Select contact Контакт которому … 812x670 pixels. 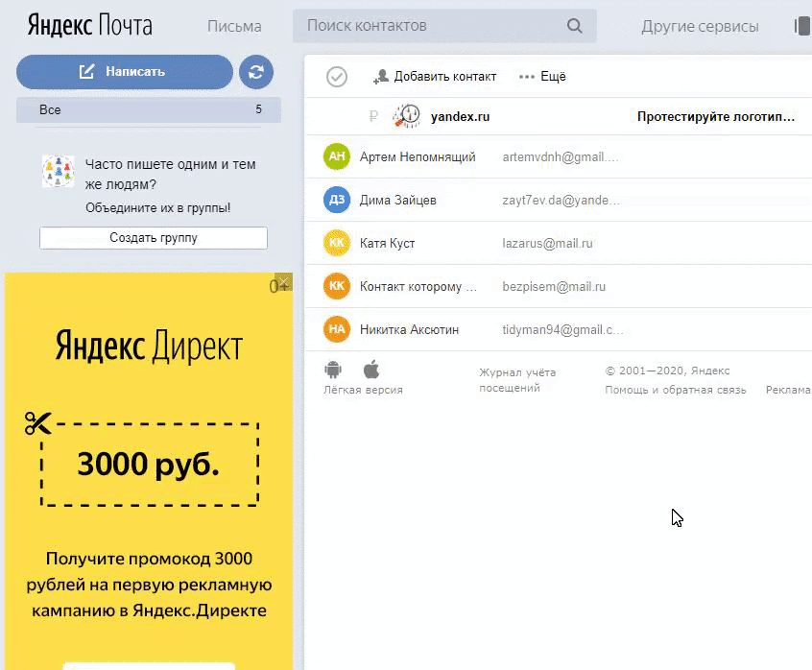tap(418, 286)
